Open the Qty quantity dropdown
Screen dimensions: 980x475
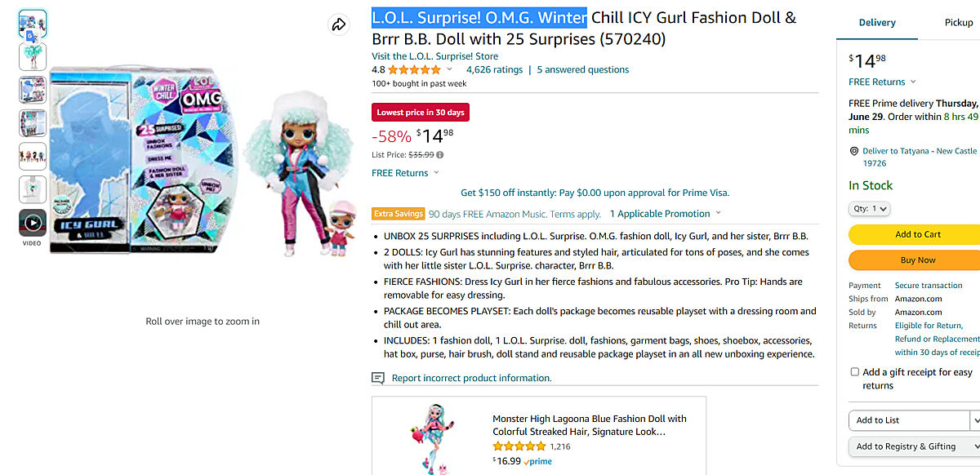pyautogui.click(x=870, y=209)
